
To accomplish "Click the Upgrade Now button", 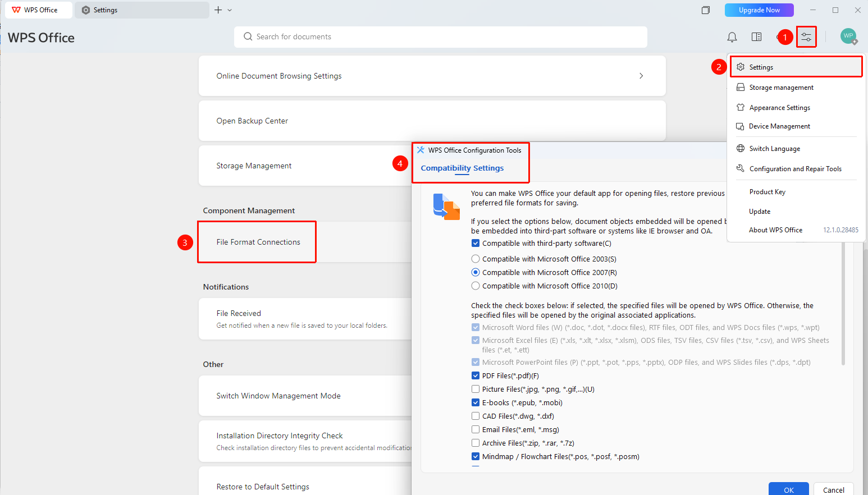I will tap(759, 10).
